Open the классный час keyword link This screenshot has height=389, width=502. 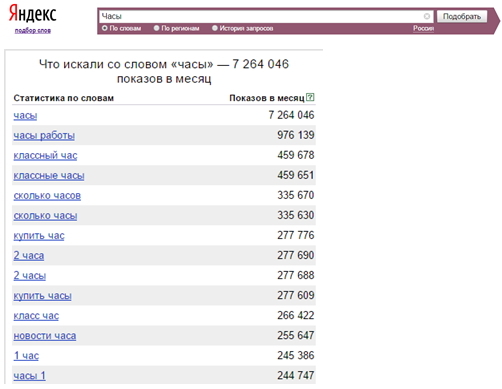coord(45,155)
